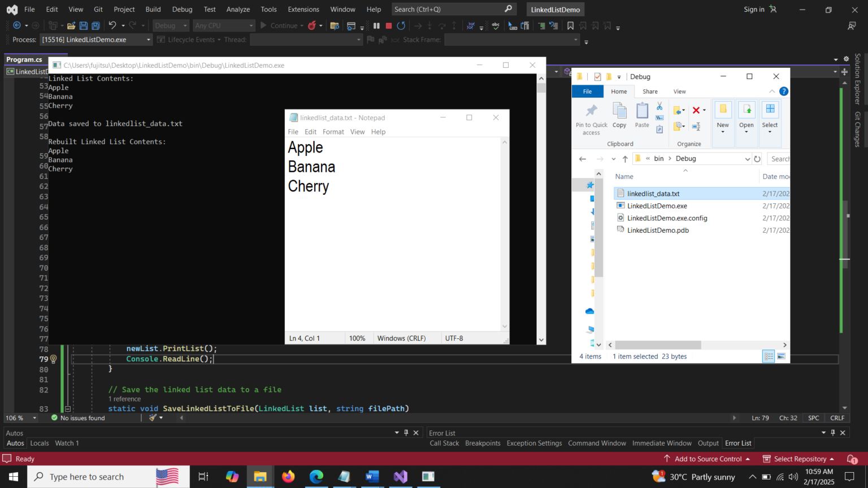Click the Break All pause icon
The height and width of the screenshot is (488, 868).
point(376,25)
